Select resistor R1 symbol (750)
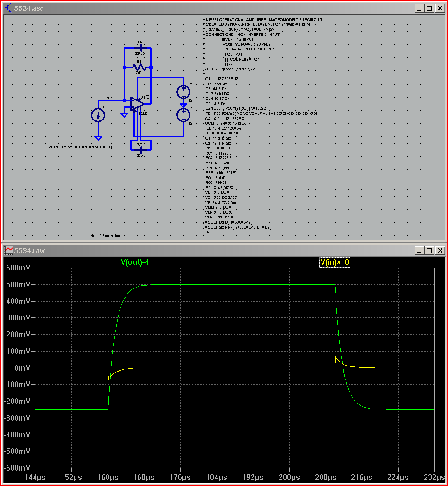 139,67
